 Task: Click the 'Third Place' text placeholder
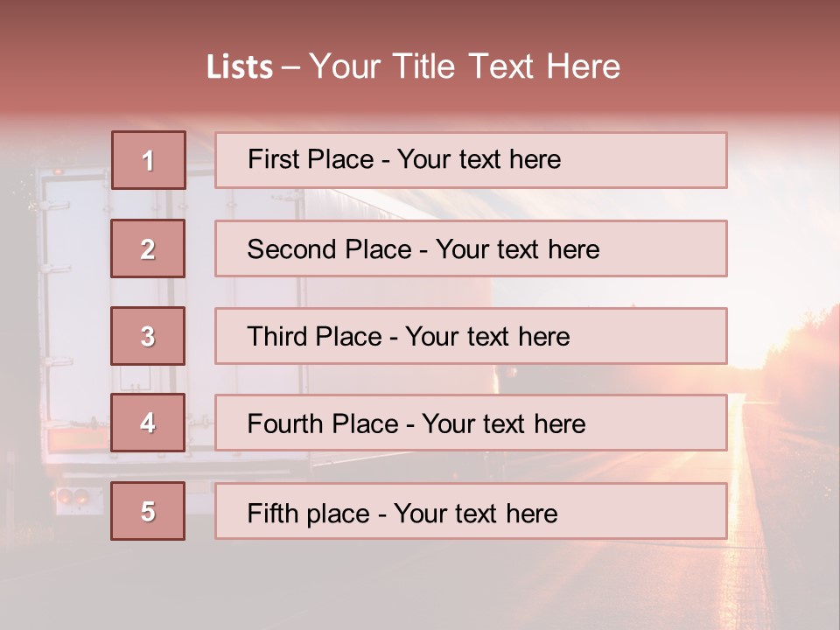coord(471,336)
